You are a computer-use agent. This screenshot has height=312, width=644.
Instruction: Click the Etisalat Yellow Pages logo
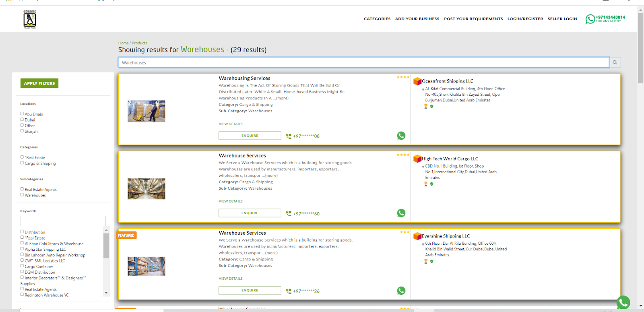click(x=30, y=19)
